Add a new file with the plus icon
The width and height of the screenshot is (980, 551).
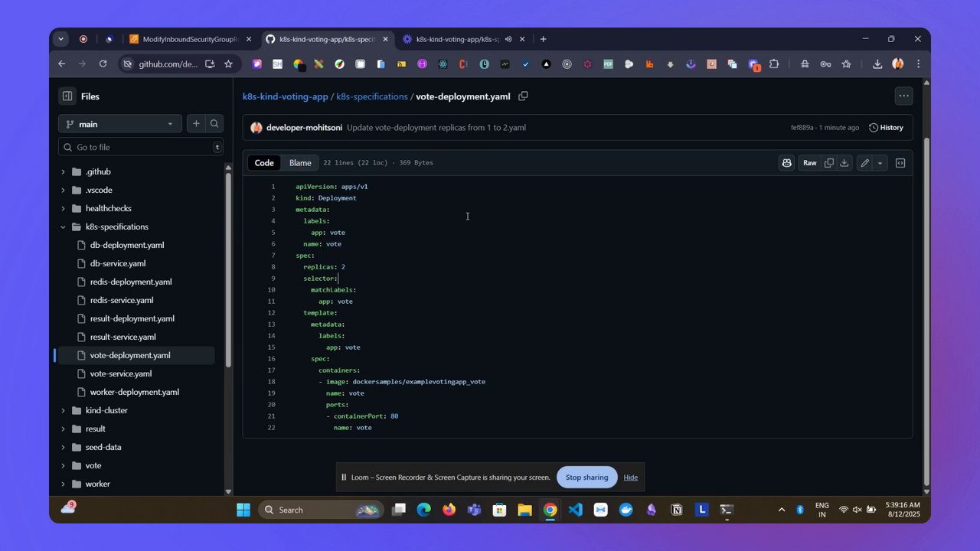coord(196,124)
